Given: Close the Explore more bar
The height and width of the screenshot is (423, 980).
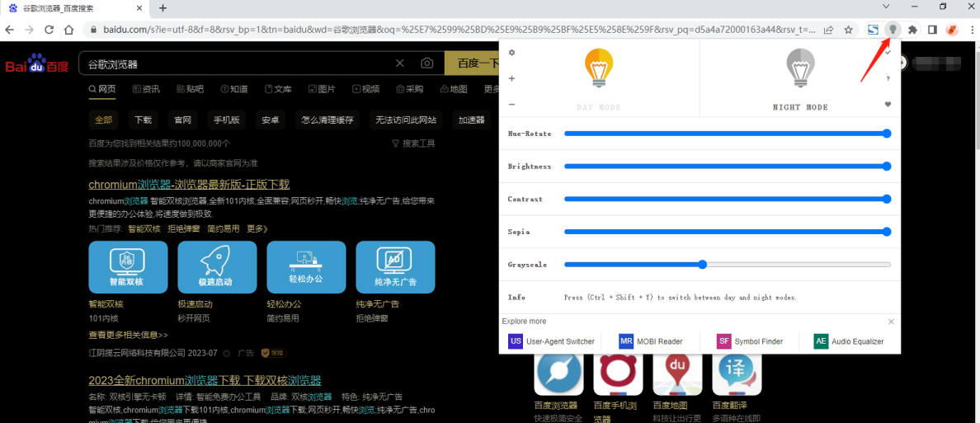Looking at the screenshot, I should tap(891, 322).
